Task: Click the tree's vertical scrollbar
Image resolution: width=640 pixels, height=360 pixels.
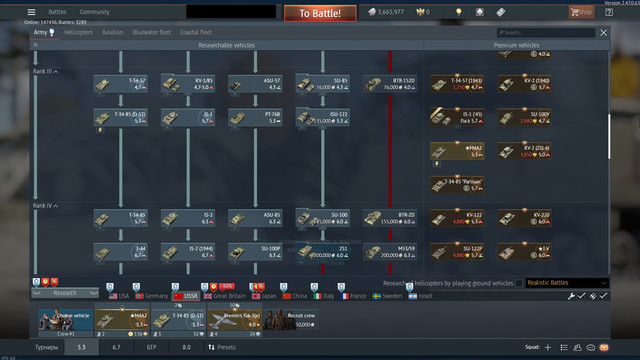Action: pyautogui.click(x=609, y=136)
